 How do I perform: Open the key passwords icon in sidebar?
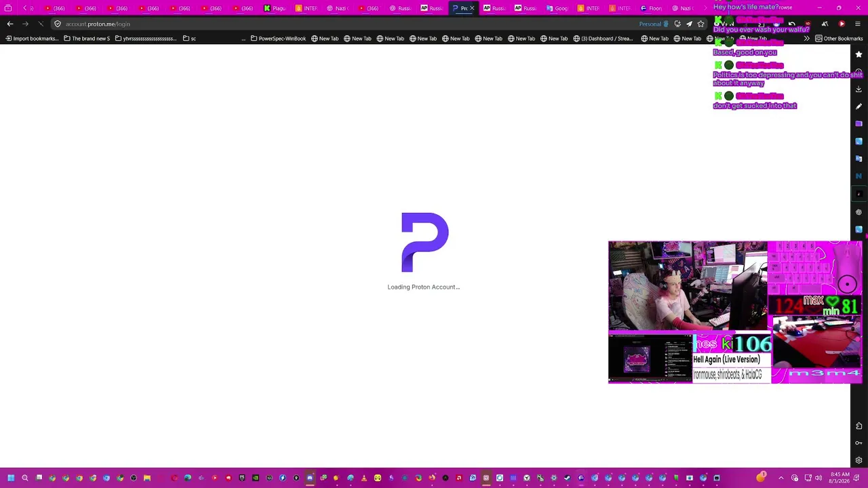tap(859, 443)
